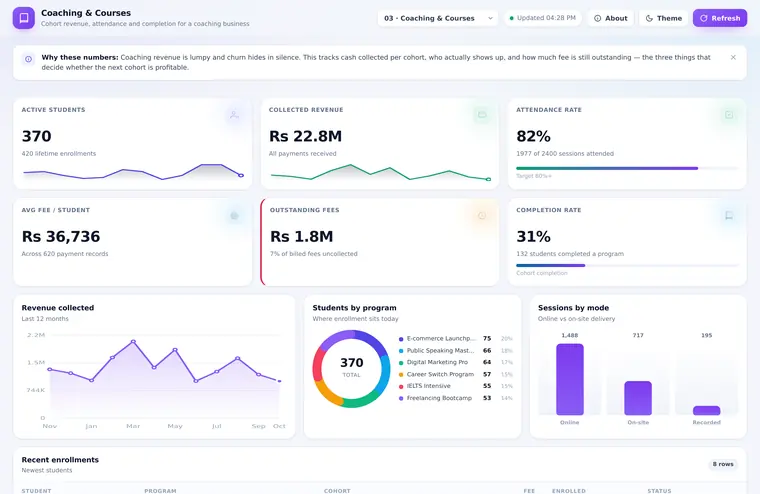
Task: Click the On-site sessions bar
Action: pyautogui.click(x=638, y=398)
